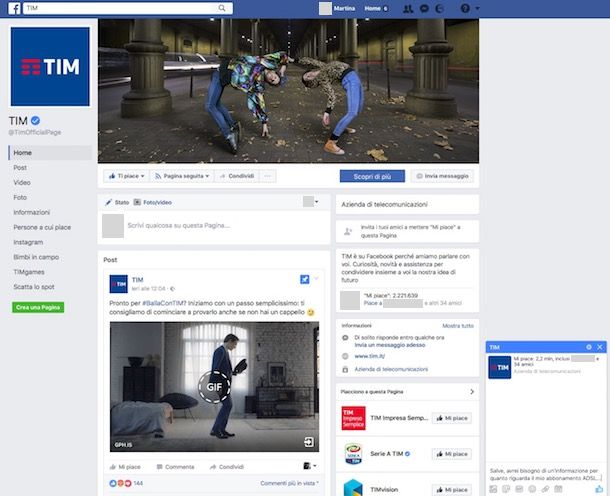
Task: Open Bimbi in campo in sidebar
Action: 36,257
